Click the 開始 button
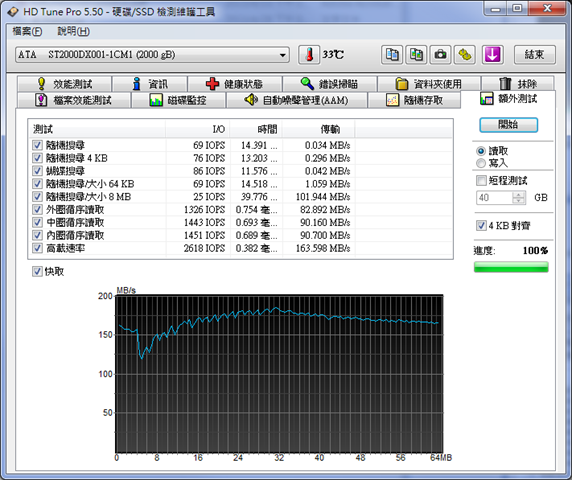This screenshot has width=572, height=480. pyautogui.click(x=509, y=125)
